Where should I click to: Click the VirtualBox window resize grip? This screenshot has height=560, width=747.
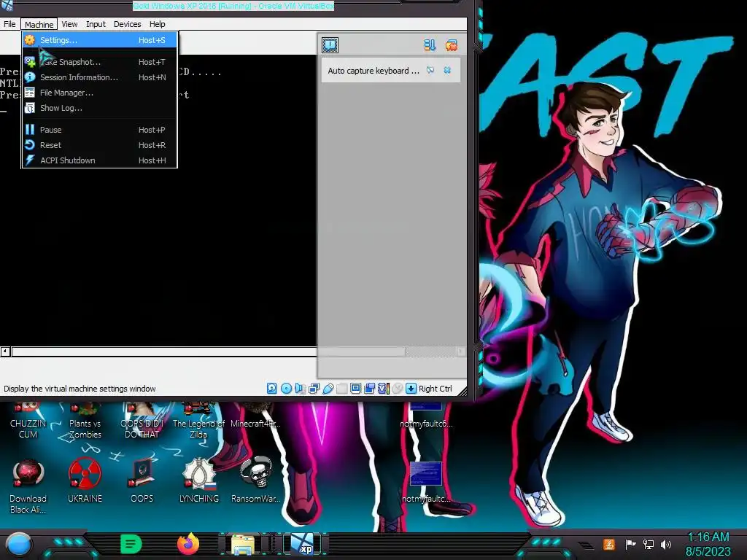462,392
